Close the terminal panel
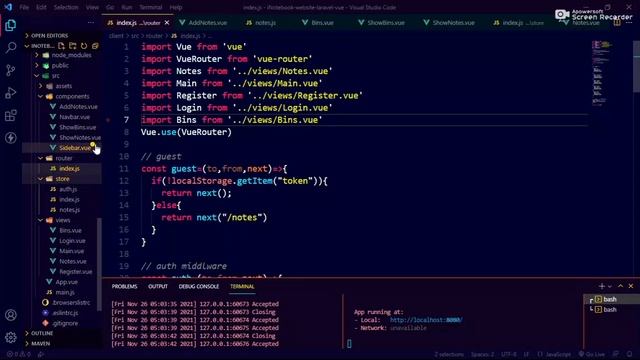640x360 pixels. pos(631,286)
